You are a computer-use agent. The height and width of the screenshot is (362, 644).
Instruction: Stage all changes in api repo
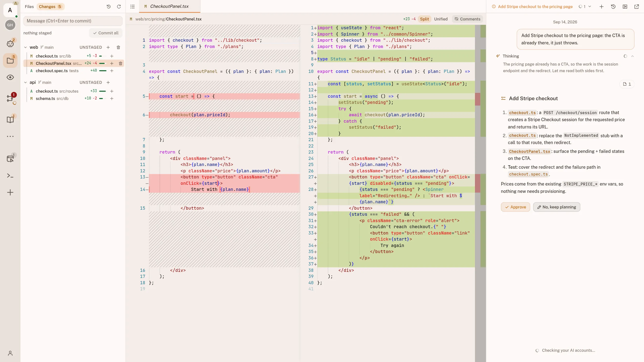108,82
